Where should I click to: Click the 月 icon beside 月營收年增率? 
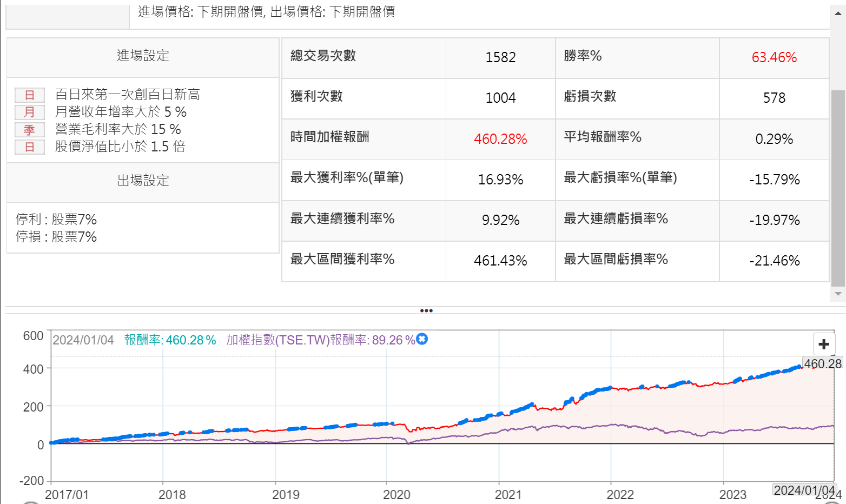pyautogui.click(x=29, y=112)
